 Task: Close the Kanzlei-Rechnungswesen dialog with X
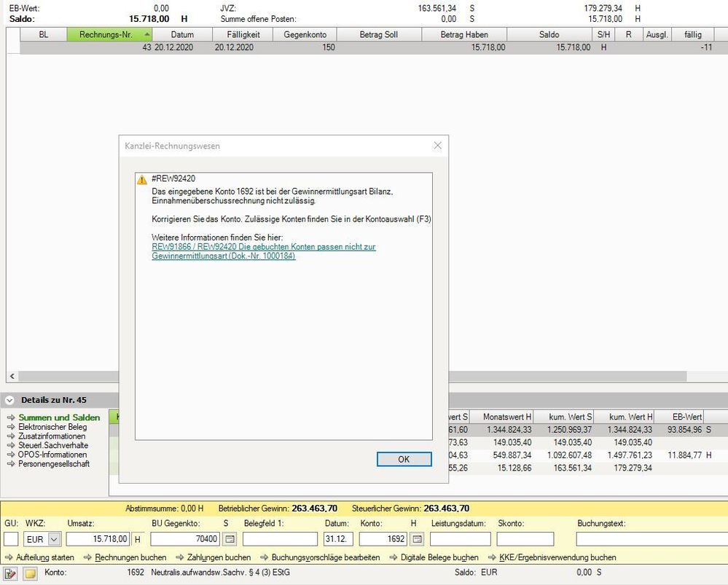(x=437, y=146)
